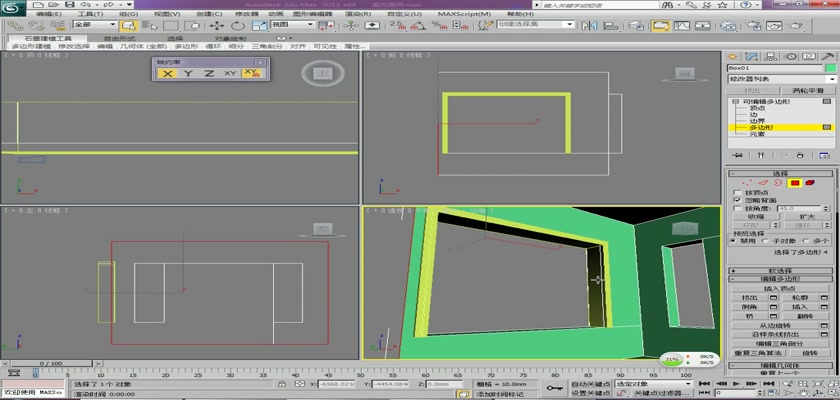The width and height of the screenshot is (840, 400).
Task: Open the Curve Editor
Action: (x=681, y=25)
